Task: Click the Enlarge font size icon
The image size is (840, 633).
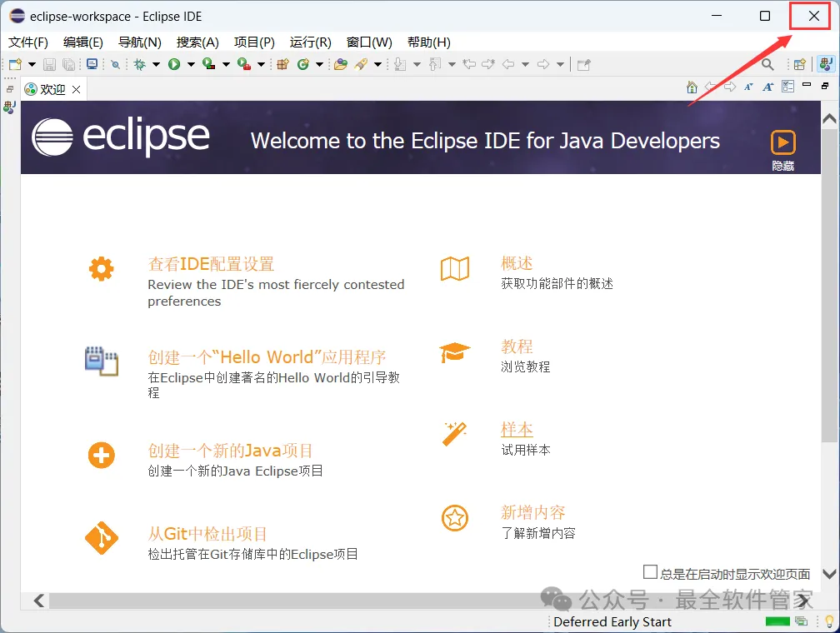Action: point(768,87)
